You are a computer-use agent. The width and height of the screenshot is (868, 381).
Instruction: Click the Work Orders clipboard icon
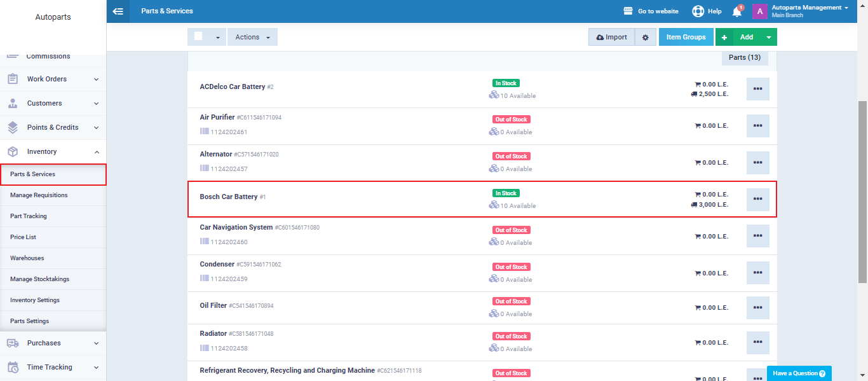coord(13,79)
